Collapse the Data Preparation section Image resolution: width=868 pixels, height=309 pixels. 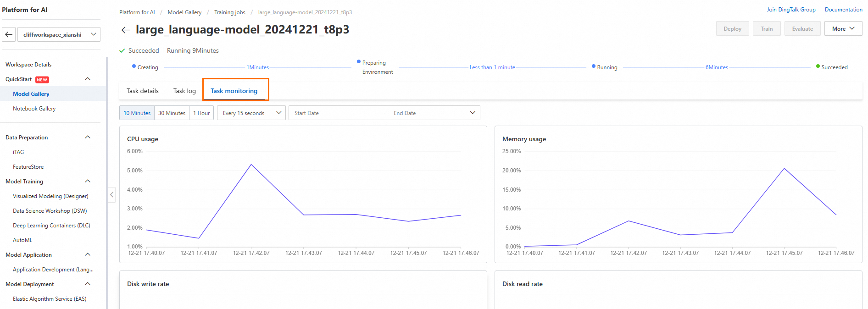[x=88, y=137]
